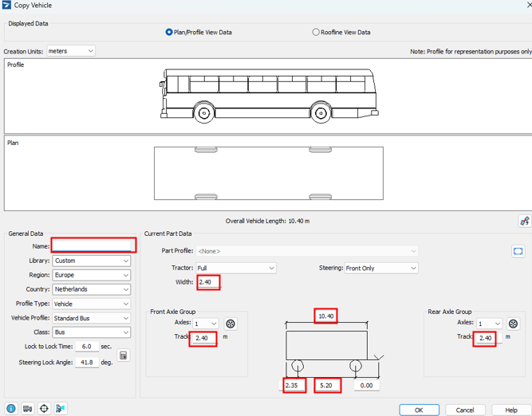
Task: Click the cyan vehicle icon in bottom toolbar
Action: tap(61, 409)
